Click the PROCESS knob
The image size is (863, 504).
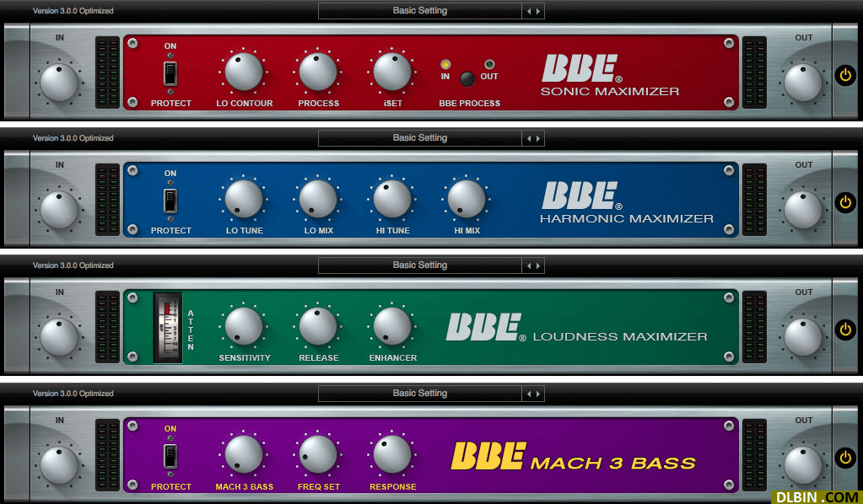[318, 72]
